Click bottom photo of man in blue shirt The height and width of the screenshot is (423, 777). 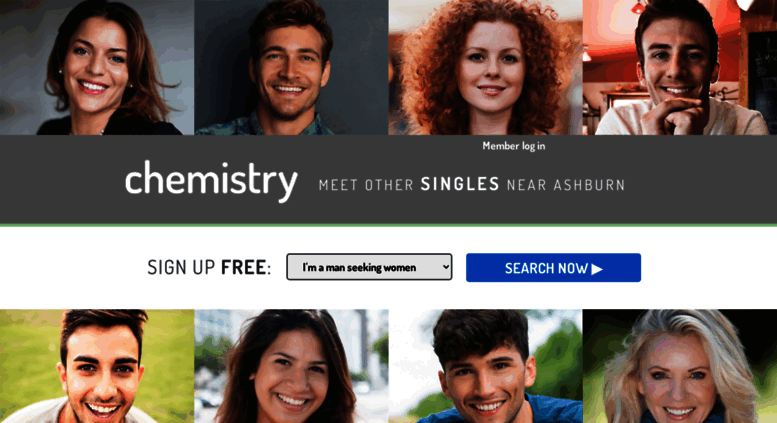486,366
